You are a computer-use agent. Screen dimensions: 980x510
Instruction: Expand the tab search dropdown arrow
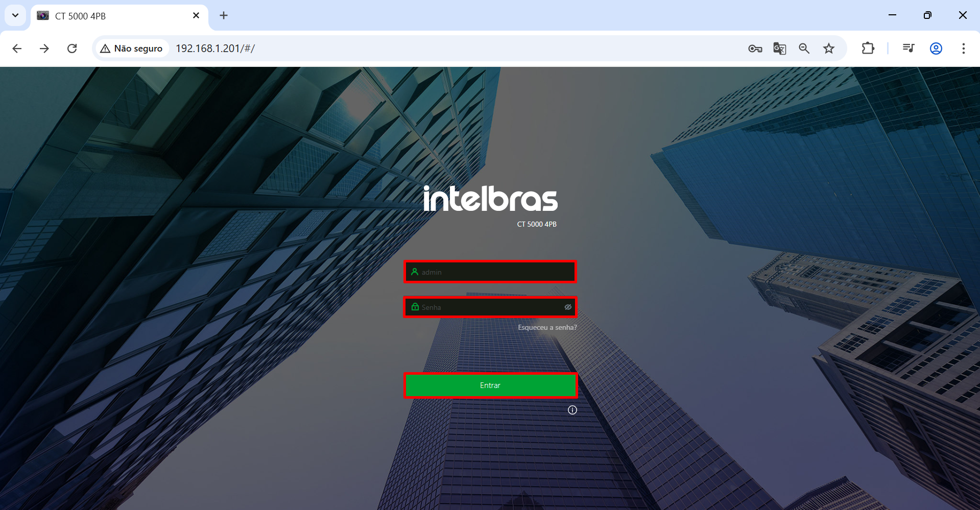click(15, 15)
